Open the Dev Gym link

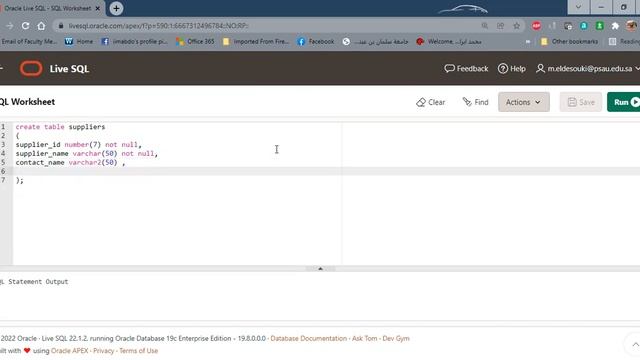[x=396, y=338]
